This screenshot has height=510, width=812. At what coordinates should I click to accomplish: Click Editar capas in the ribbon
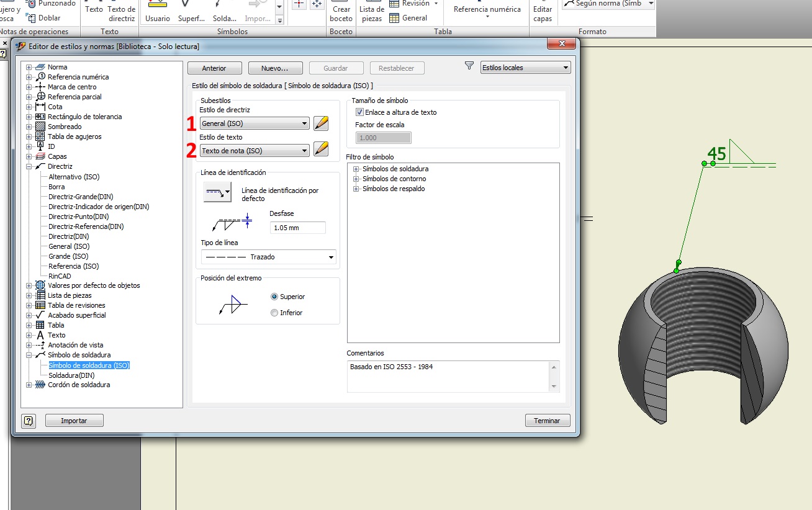tap(543, 12)
